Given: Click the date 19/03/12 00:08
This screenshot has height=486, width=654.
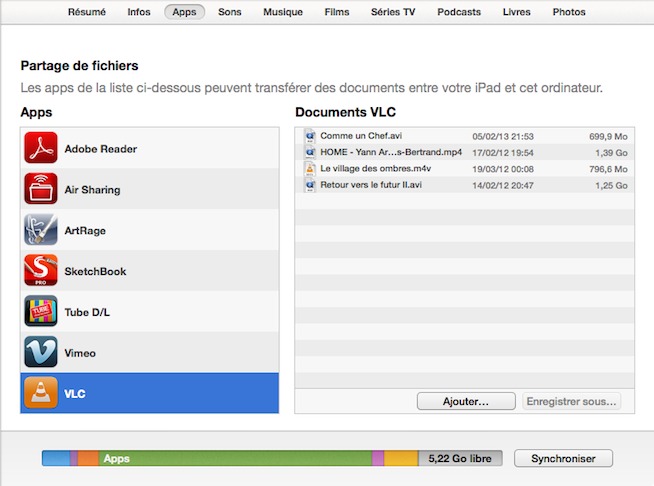Looking at the screenshot, I should click(x=503, y=169).
